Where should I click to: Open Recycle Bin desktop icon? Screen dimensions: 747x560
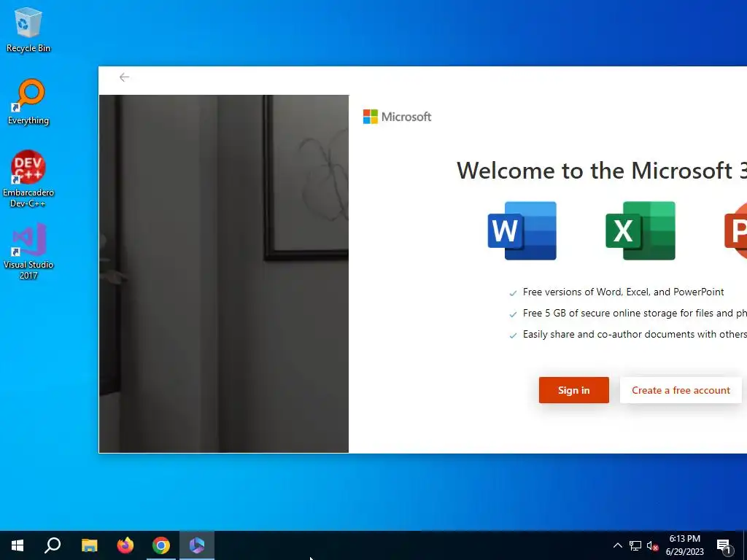28,30
